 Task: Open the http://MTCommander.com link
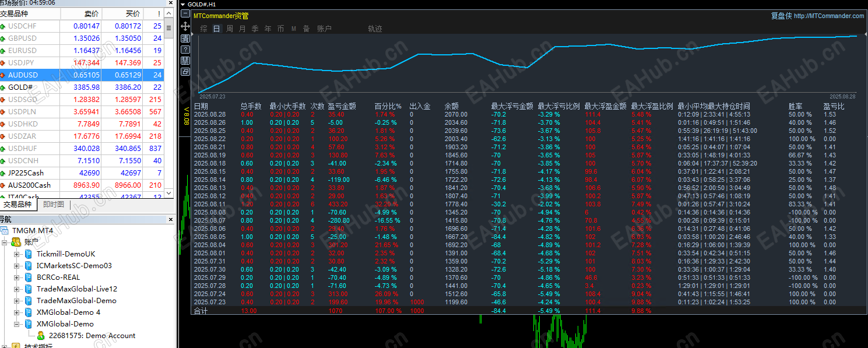pos(829,16)
